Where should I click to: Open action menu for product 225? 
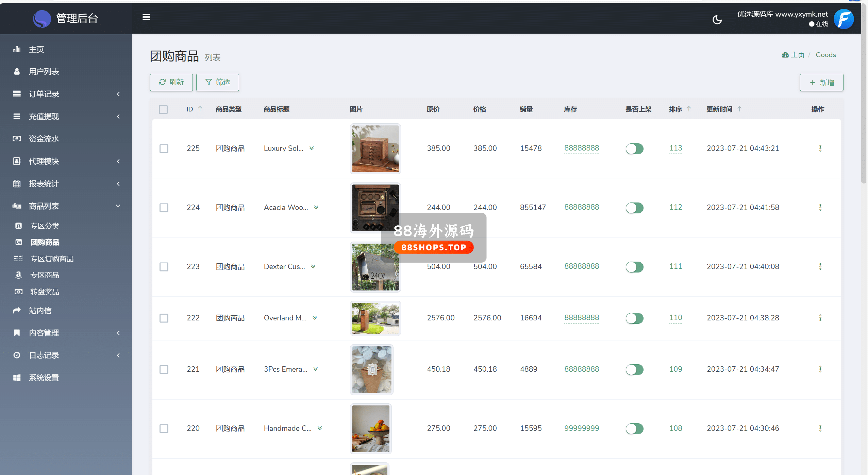pos(820,148)
